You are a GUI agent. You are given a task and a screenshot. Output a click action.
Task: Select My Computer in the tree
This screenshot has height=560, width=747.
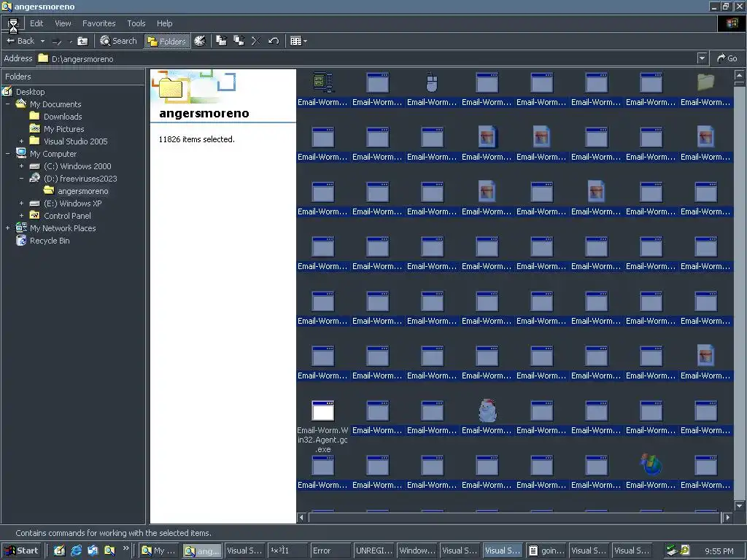(53, 154)
